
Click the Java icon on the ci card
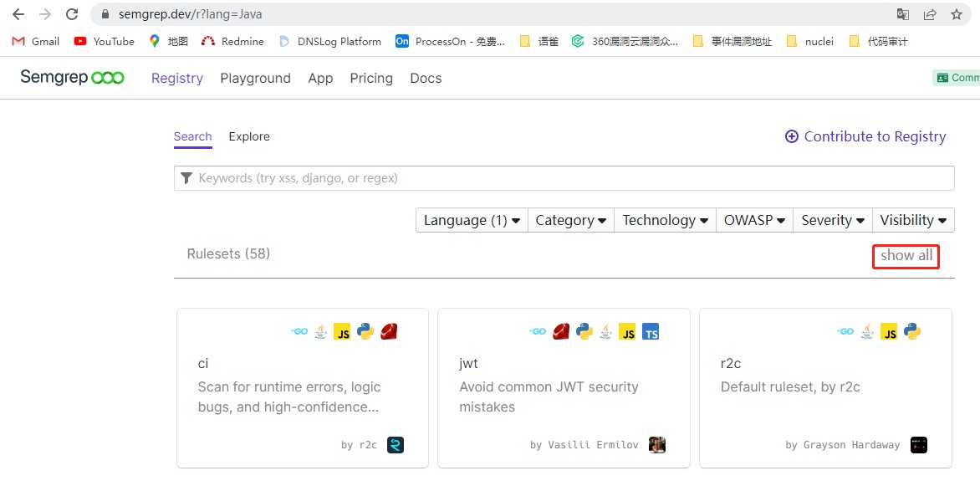(320, 331)
